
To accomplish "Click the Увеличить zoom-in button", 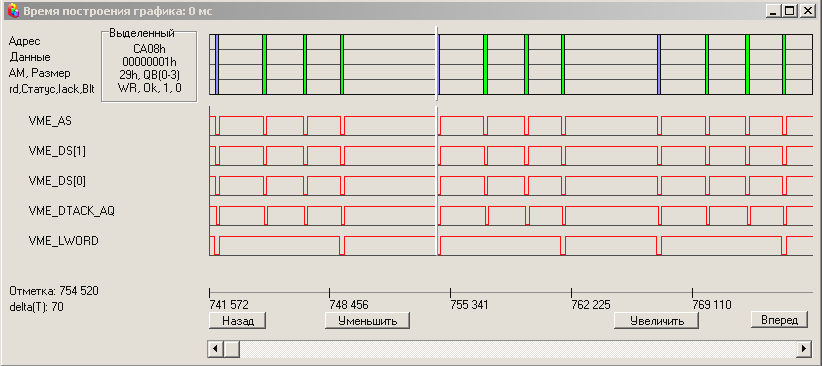I will 657,320.
